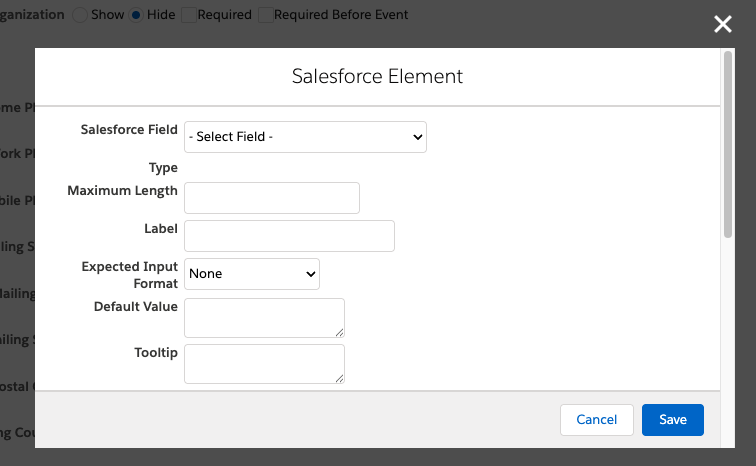
Task: Save the Salesforce Element
Action: 673,420
